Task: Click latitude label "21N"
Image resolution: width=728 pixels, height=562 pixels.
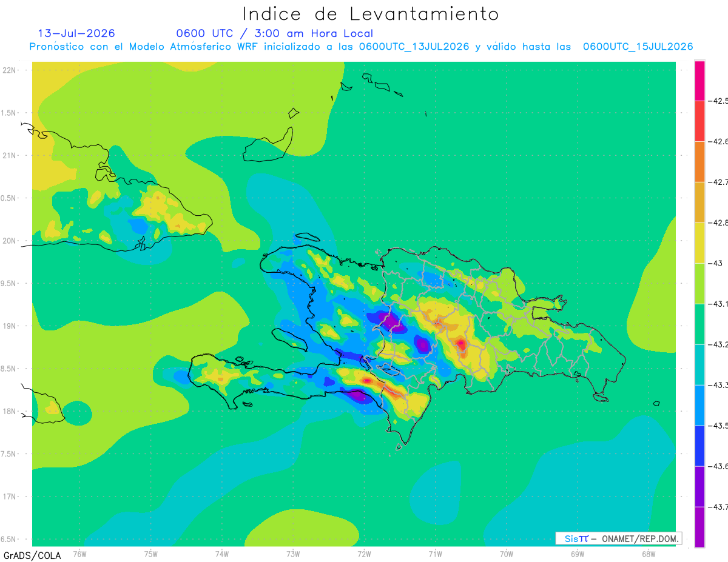Action: [10, 155]
